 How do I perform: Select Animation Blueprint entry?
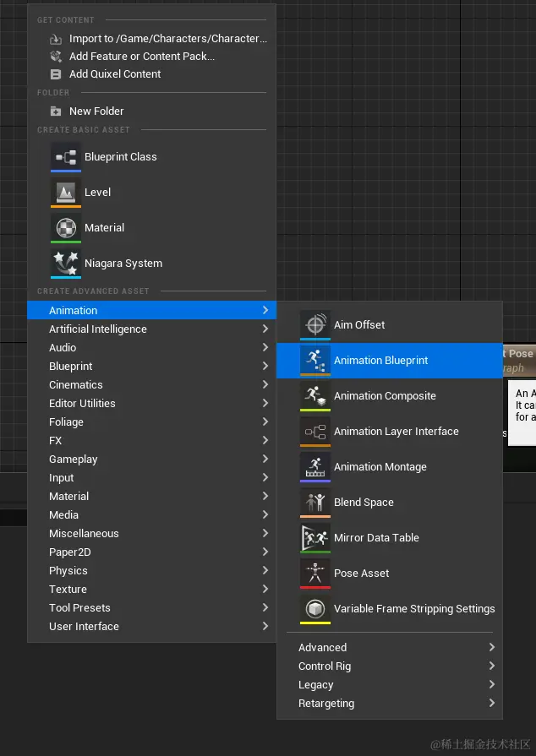390,360
